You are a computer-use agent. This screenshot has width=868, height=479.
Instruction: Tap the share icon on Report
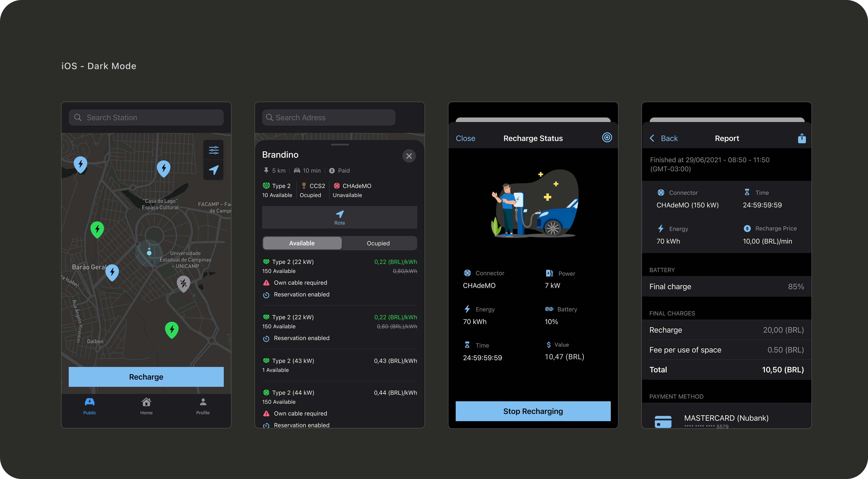click(802, 138)
